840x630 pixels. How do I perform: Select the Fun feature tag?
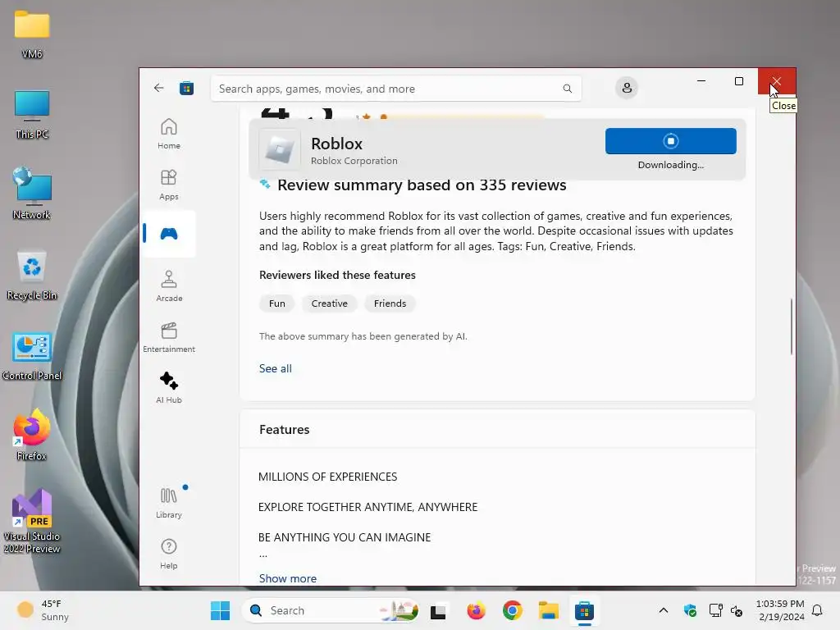(x=277, y=304)
